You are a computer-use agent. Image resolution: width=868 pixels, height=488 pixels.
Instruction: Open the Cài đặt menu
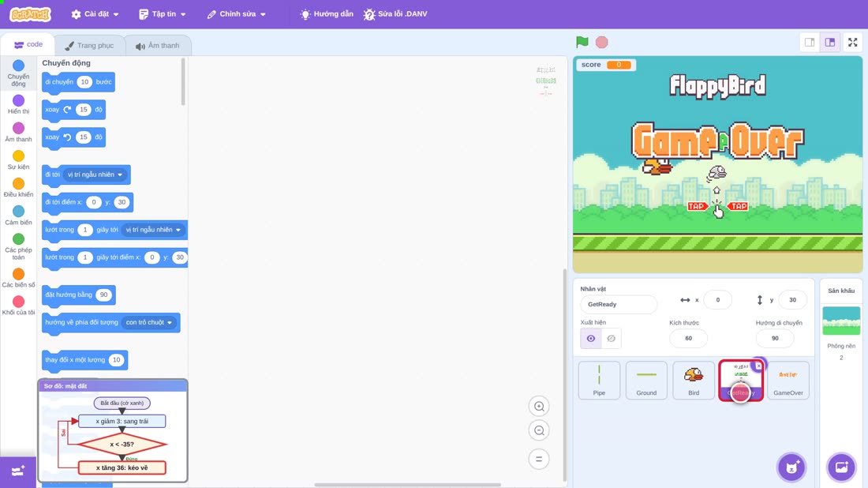(x=95, y=14)
